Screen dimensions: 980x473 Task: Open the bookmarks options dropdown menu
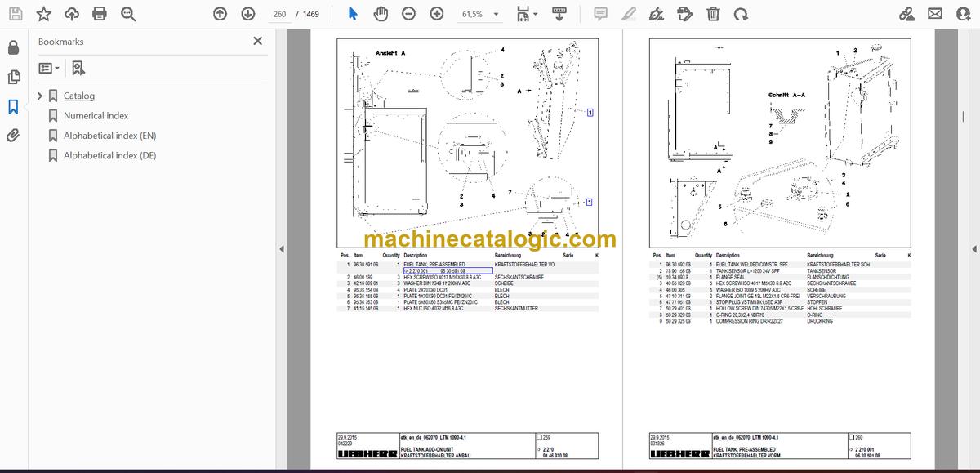tap(49, 68)
